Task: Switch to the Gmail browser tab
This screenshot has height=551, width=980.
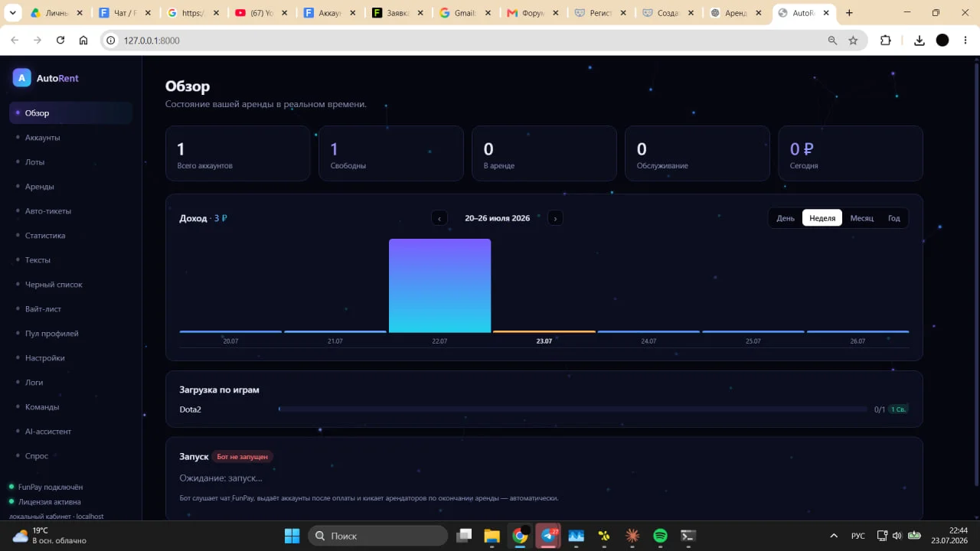Action: (466, 13)
